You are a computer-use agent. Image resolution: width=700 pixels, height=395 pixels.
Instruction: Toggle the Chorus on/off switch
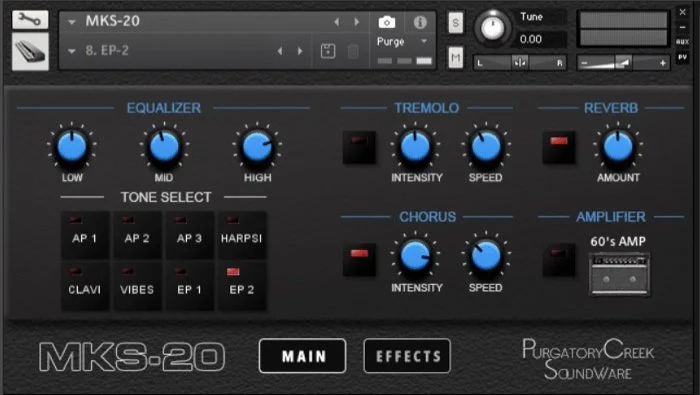[x=359, y=259]
